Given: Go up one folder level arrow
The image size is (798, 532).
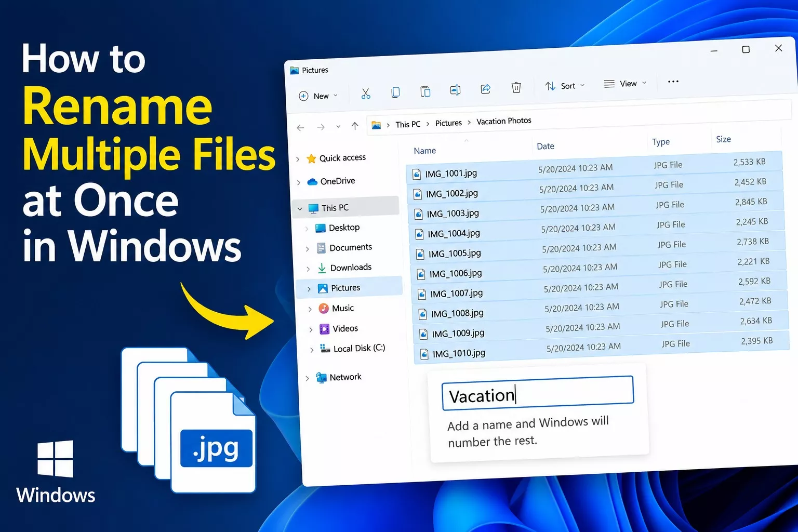Looking at the screenshot, I should [355, 126].
